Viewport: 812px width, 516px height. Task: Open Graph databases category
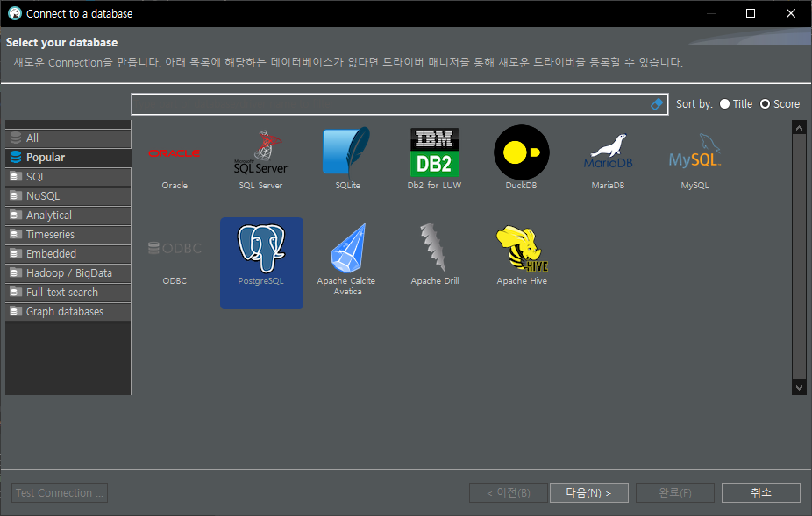[x=68, y=312]
